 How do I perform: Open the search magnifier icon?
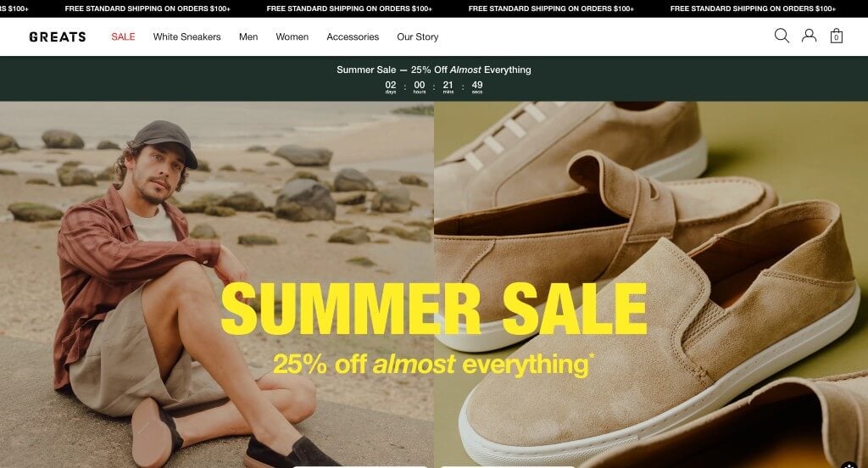(x=782, y=36)
